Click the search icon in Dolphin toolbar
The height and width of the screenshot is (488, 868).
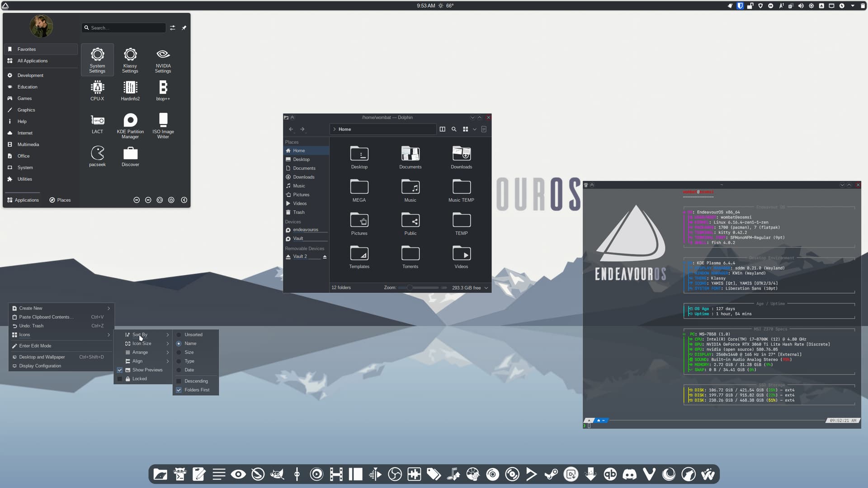(x=454, y=129)
